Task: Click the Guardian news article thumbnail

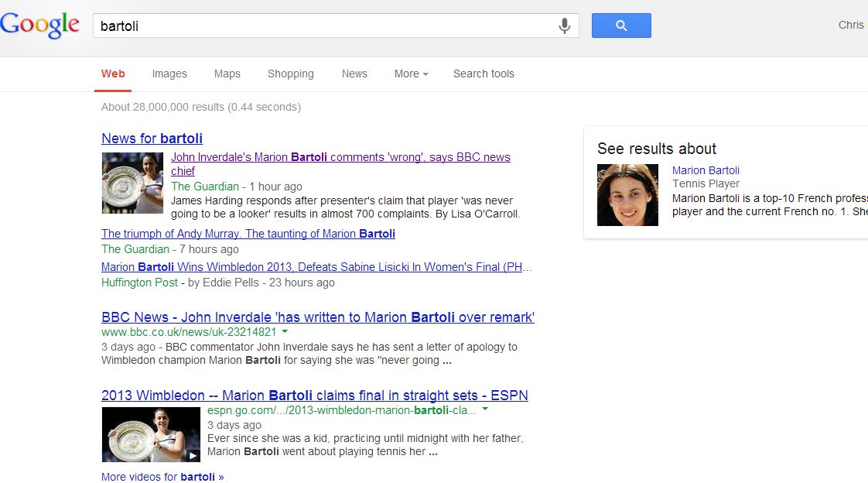Action: coord(132,183)
